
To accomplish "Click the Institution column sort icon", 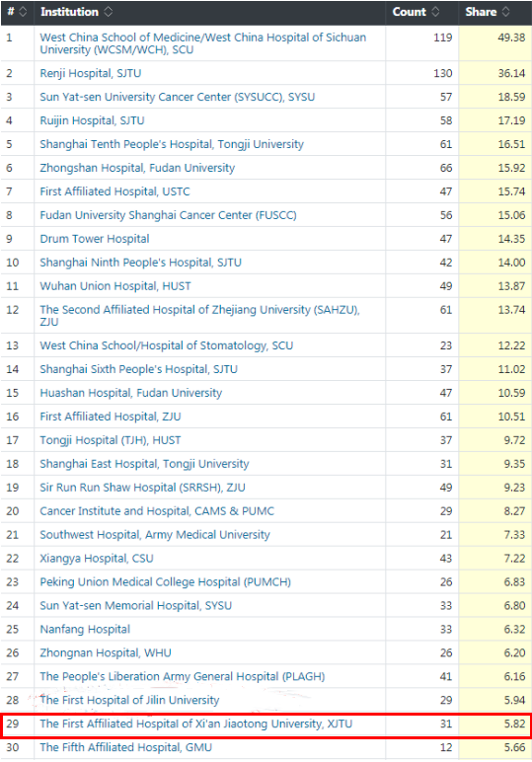I will coord(109,12).
